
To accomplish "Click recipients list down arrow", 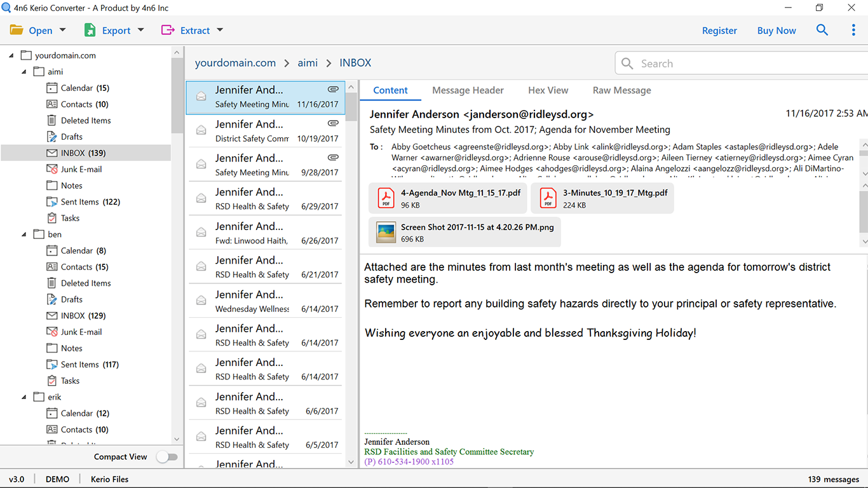I will point(864,173).
